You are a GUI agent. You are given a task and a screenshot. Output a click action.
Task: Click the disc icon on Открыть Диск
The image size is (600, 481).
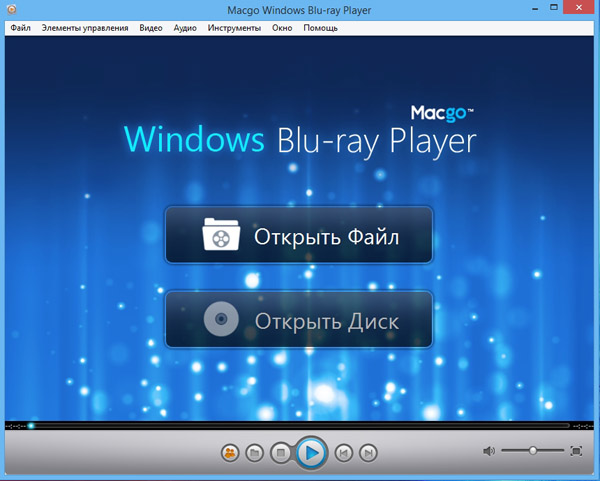[x=221, y=321]
